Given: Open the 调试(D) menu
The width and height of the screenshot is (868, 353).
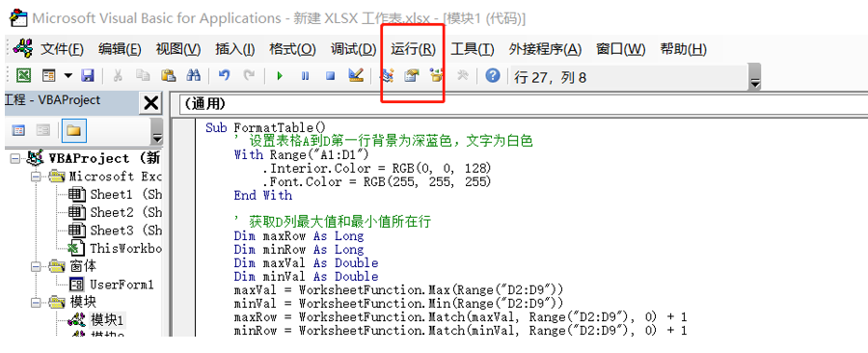Looking at the screenshot, I should tap(353, 49).
